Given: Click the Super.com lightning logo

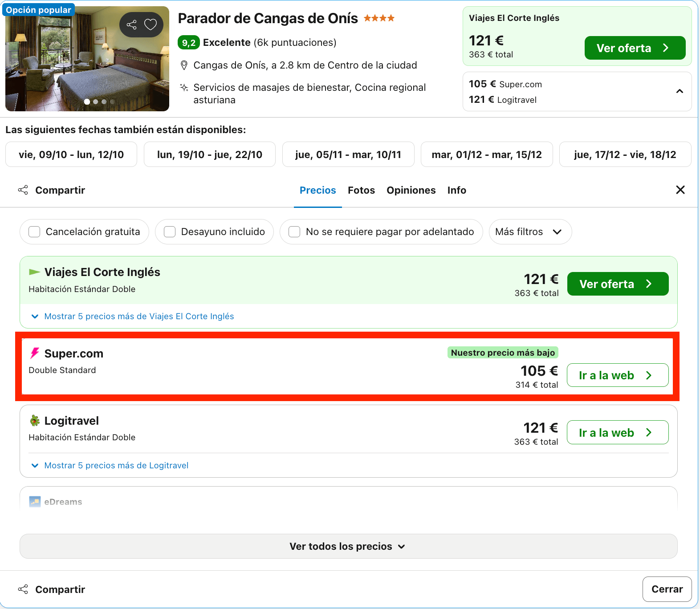Looking at the screenshot, I should (34, 353).
